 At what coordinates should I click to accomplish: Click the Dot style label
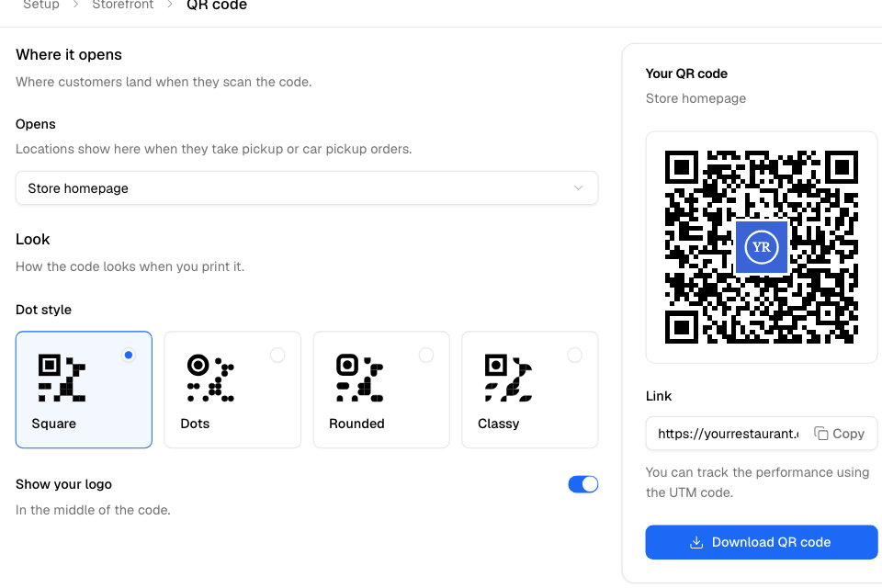point(43,310)
